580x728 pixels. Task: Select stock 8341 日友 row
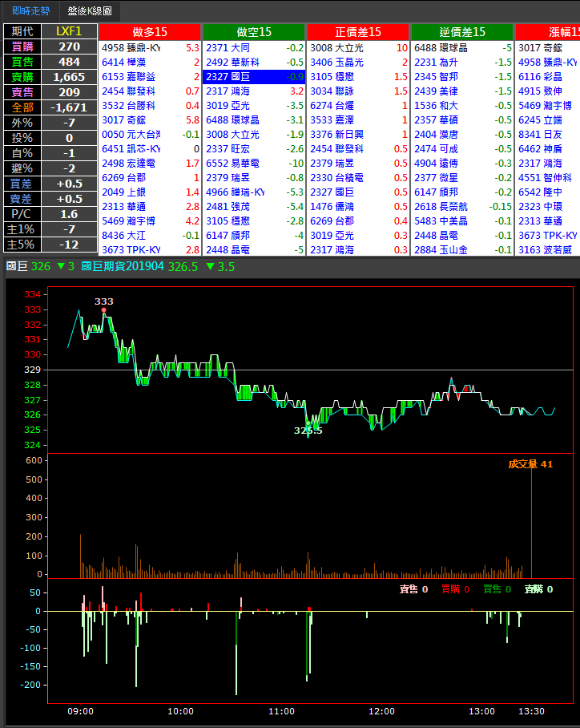coord(547,134)
